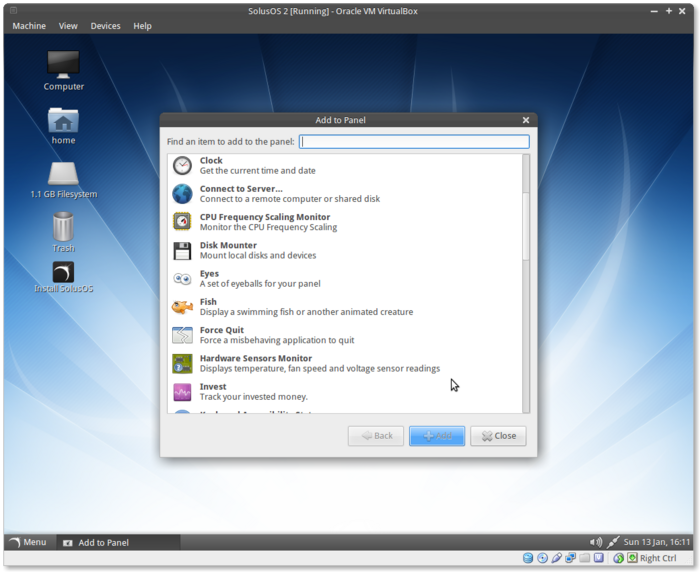Open the Devices menu
Image resolution: width=700 pixels, height=572 pixels.
pos(105,26)
